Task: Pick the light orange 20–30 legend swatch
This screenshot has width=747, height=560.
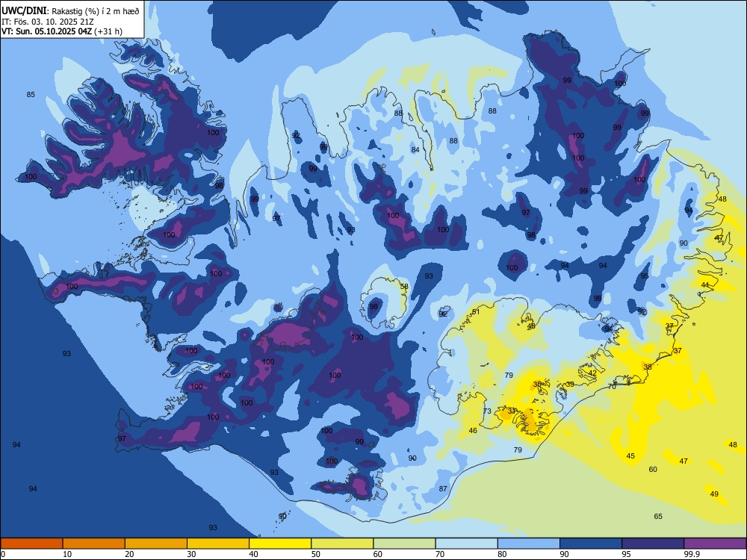Action: click(x=156, y=544)
